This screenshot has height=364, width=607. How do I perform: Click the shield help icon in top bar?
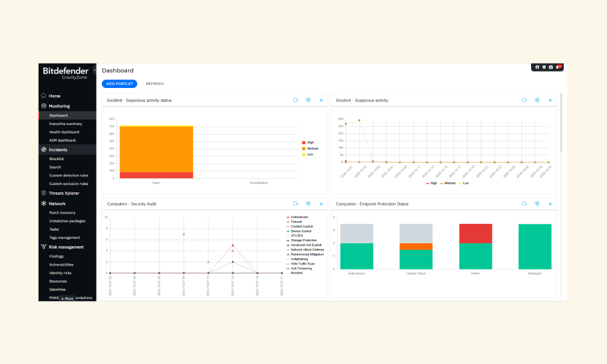click(544, 67)
